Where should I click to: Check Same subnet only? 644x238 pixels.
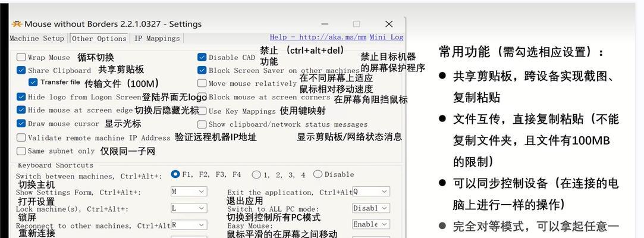(21, 151)
